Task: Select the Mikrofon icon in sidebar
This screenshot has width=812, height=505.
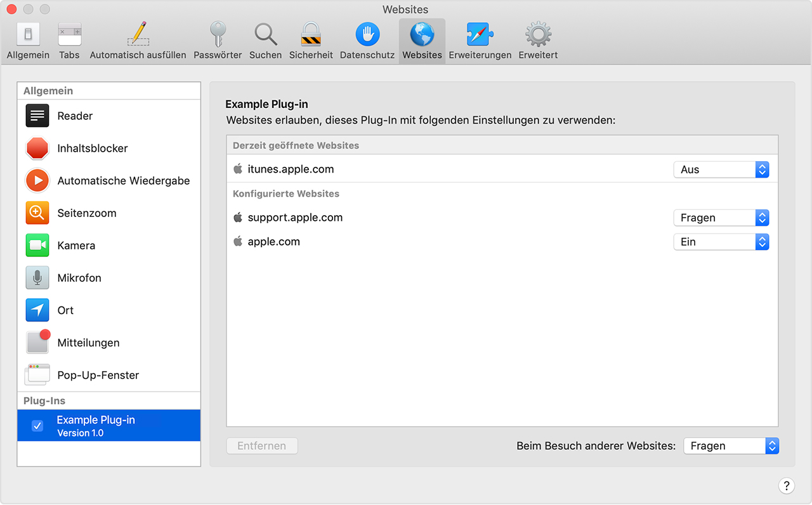Action: pos(37,277)
